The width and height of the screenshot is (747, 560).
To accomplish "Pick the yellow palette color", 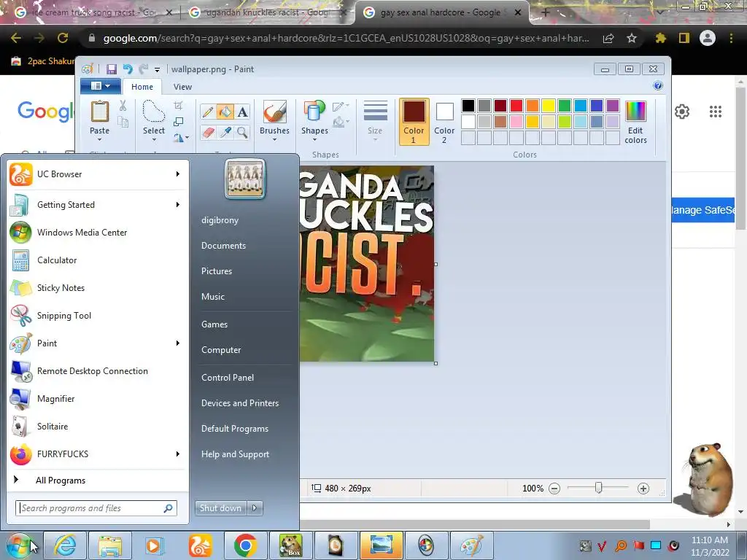I will click(548, 106).
